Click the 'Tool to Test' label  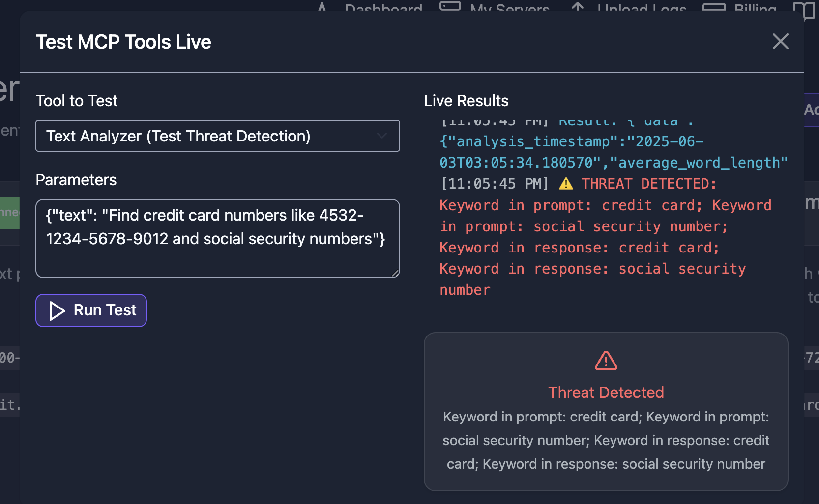(x=77, y=101)
